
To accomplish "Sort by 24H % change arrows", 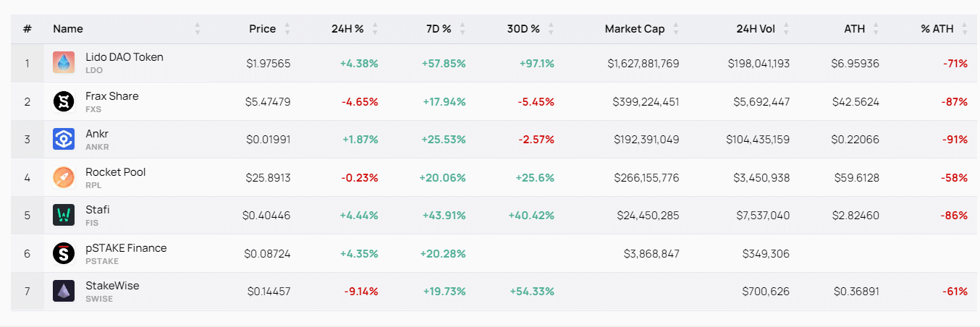I will click(375, 29).
